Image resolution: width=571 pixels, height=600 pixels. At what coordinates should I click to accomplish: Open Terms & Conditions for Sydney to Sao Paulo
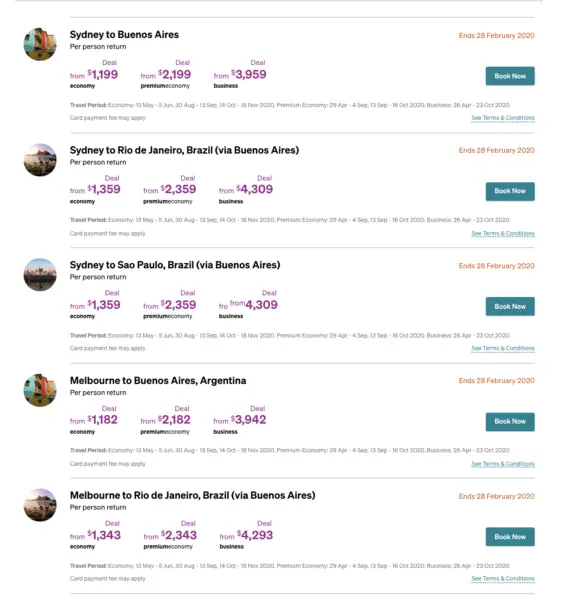pyautogui.click(x=502, y=348)
